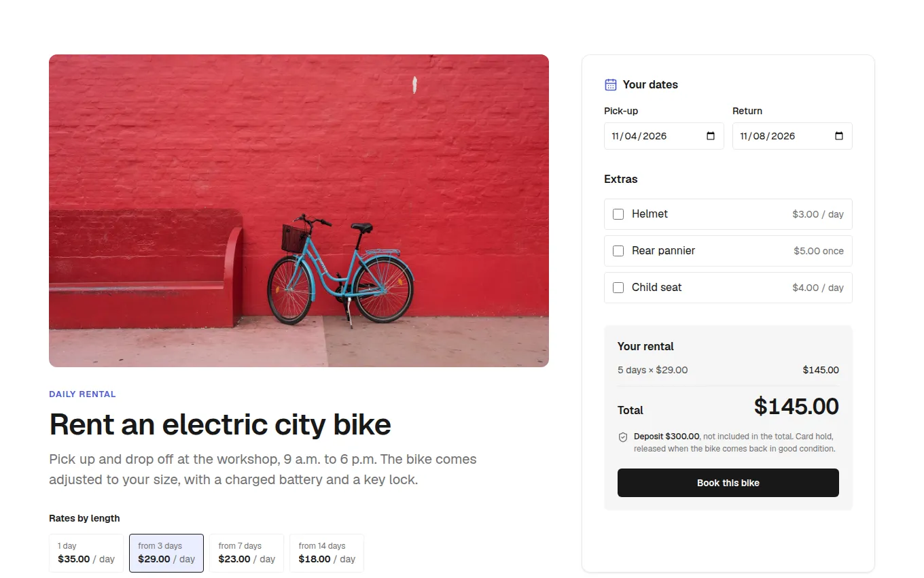The height and width of the screenshot is (578, 924).
Task: Click the $145.00 total amount
Action: click(x=796, y=407)
